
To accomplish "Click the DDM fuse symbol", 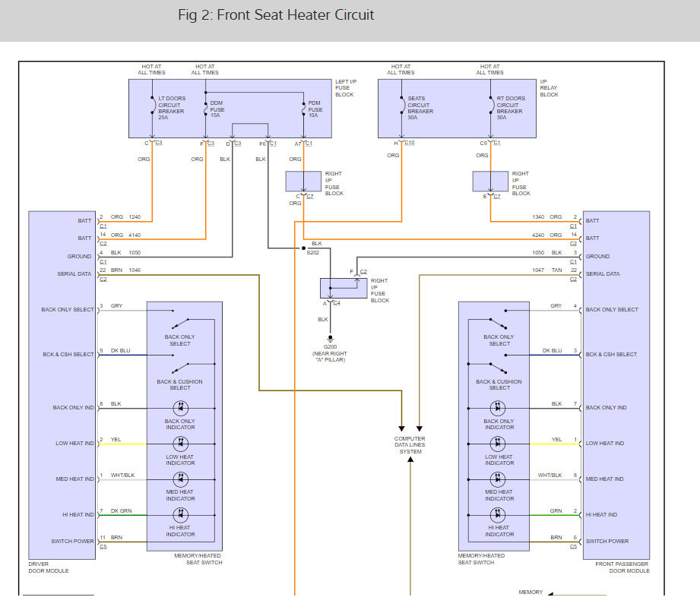I will click(206, 108).
